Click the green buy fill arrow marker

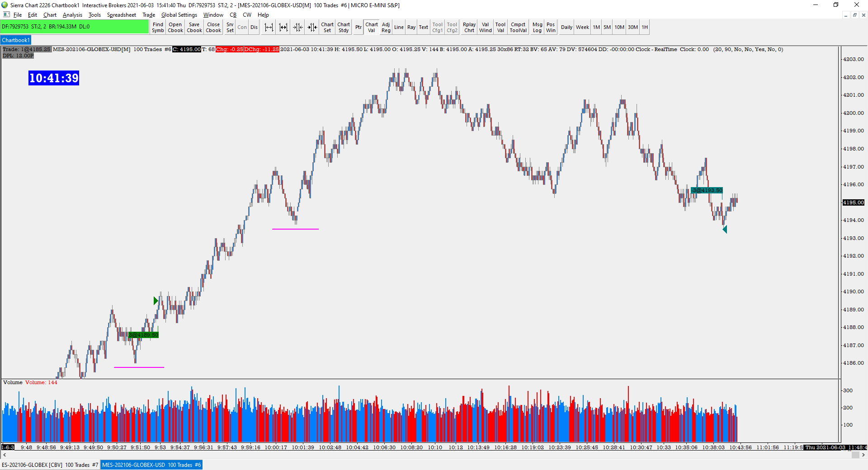(156, 301)
